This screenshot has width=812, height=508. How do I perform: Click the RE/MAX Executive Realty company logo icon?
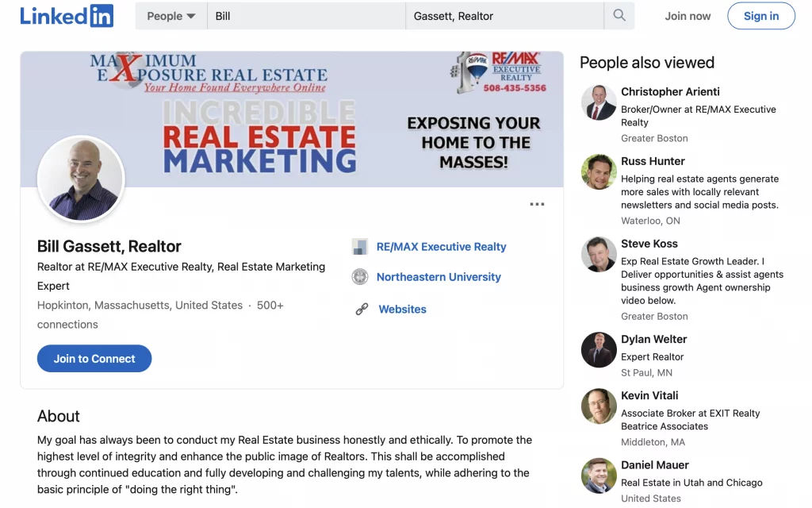click(x=360, y=247)
